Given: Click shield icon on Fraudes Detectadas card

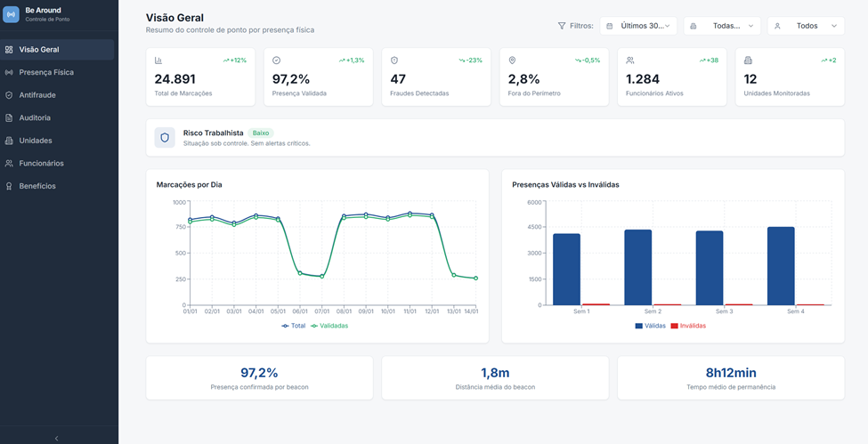Looking at the screenshot, I should (394, 60).
